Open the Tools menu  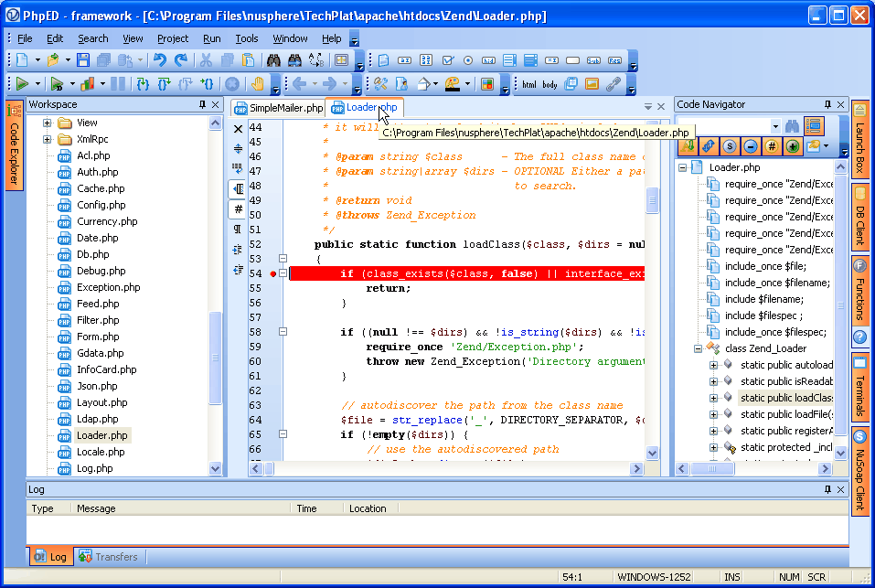tap(247, 38)
